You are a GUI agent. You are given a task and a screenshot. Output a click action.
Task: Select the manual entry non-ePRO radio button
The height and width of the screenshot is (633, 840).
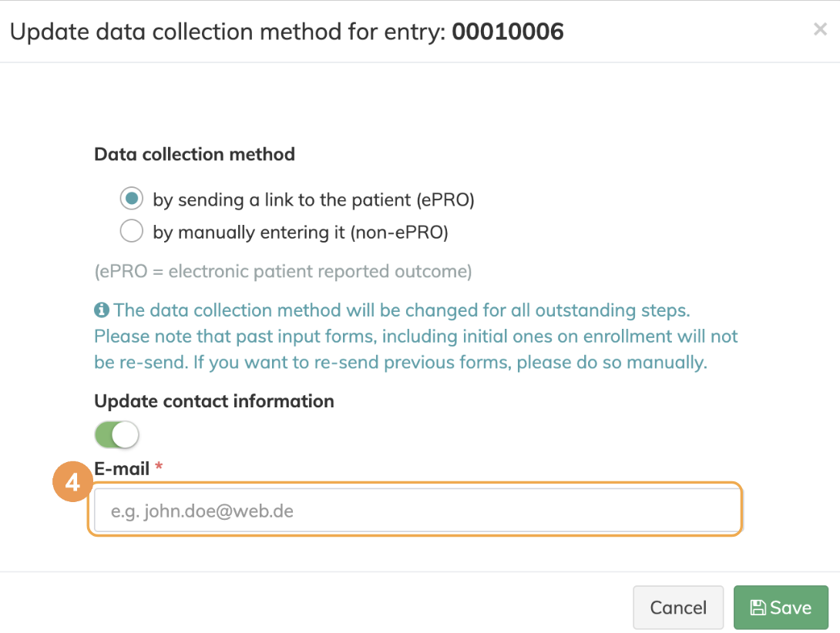[x=132, y=231]
